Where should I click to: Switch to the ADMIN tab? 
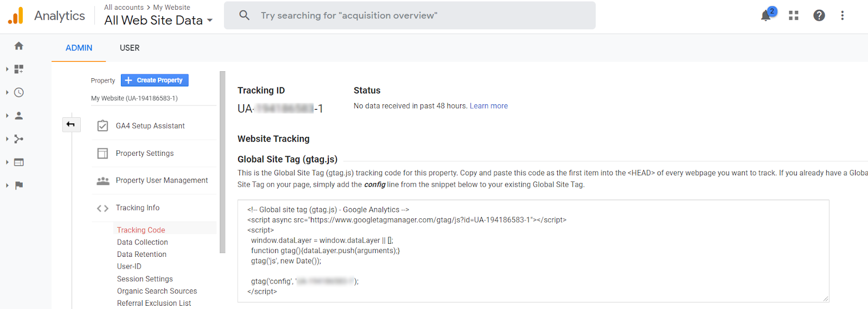(x=79, y=48)
